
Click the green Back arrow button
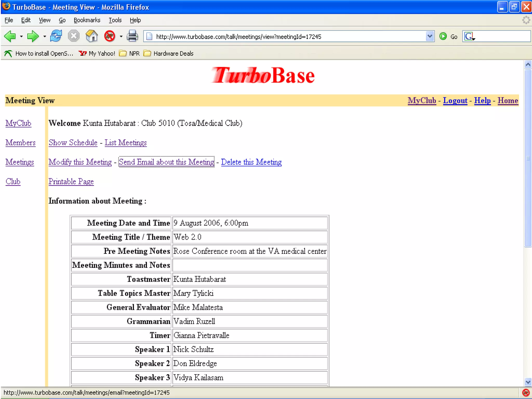point(10,36)
